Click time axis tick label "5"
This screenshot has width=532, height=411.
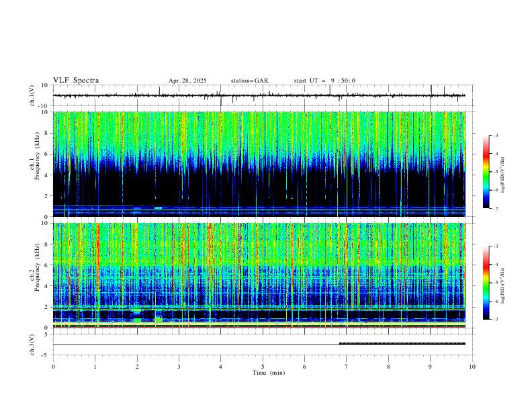pyautogui.click(x=263, y=367)
